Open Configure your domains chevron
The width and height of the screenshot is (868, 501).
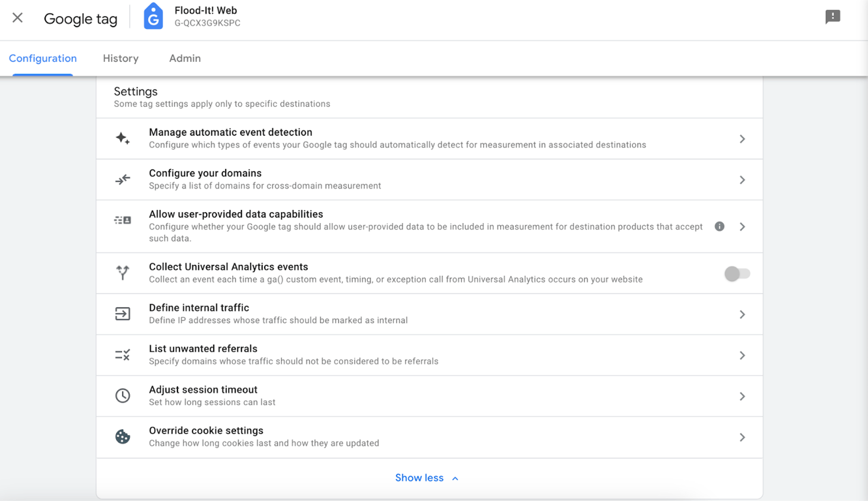(x=742, y=180)
